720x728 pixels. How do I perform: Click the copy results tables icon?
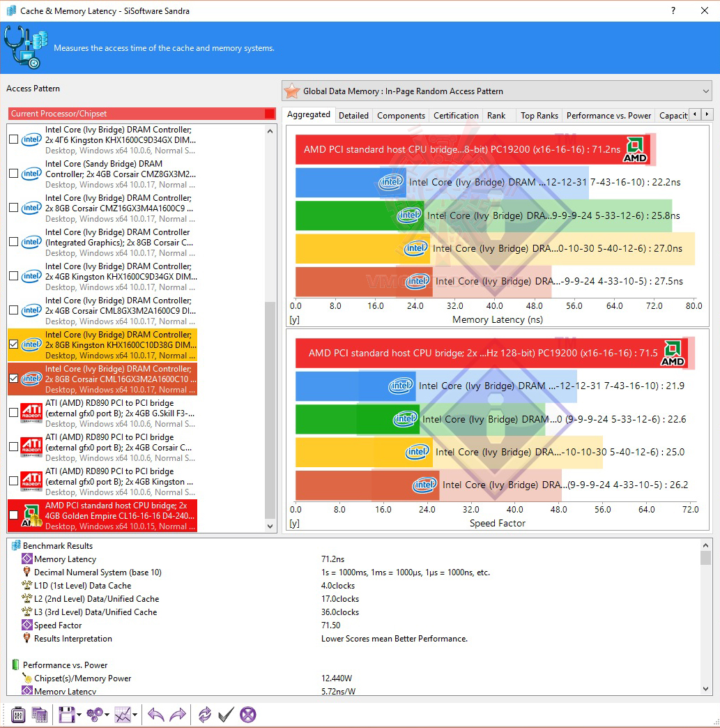pos(40,715)
